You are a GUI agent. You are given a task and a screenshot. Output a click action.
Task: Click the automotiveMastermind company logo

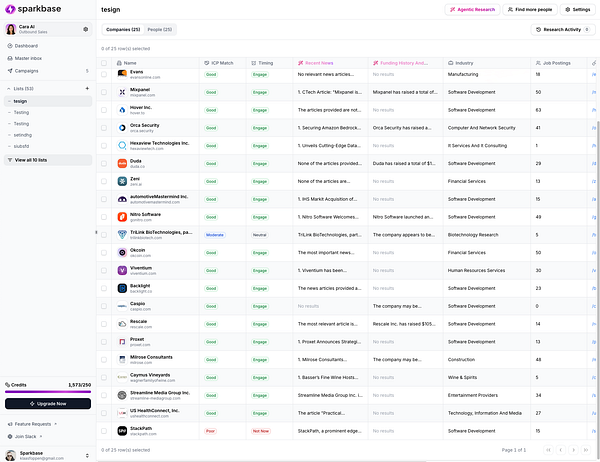click(x=122, y=199)
